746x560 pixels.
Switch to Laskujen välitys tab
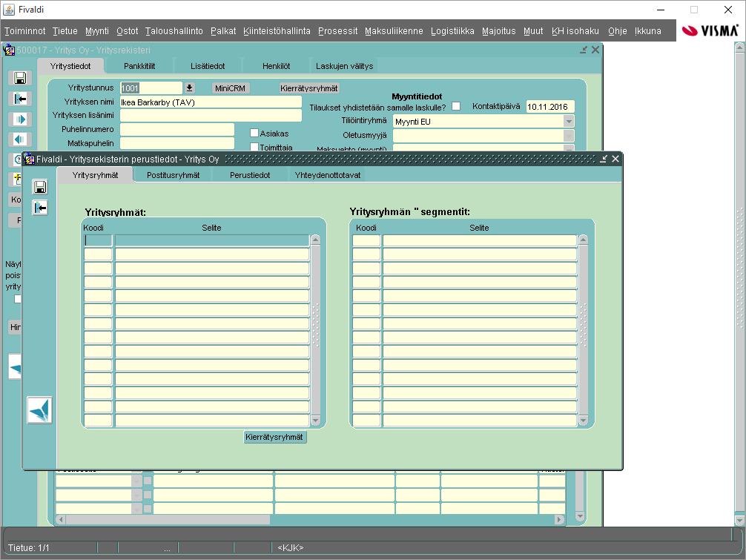pos(345,66)
